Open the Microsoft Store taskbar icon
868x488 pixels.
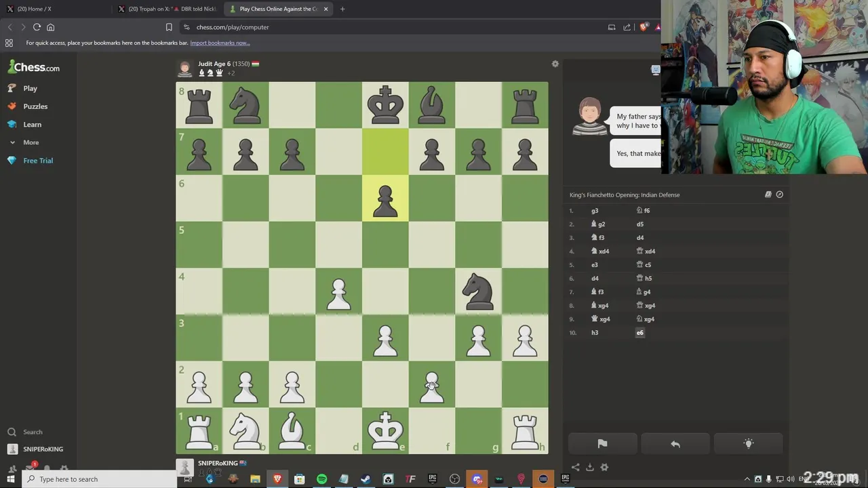299,479
